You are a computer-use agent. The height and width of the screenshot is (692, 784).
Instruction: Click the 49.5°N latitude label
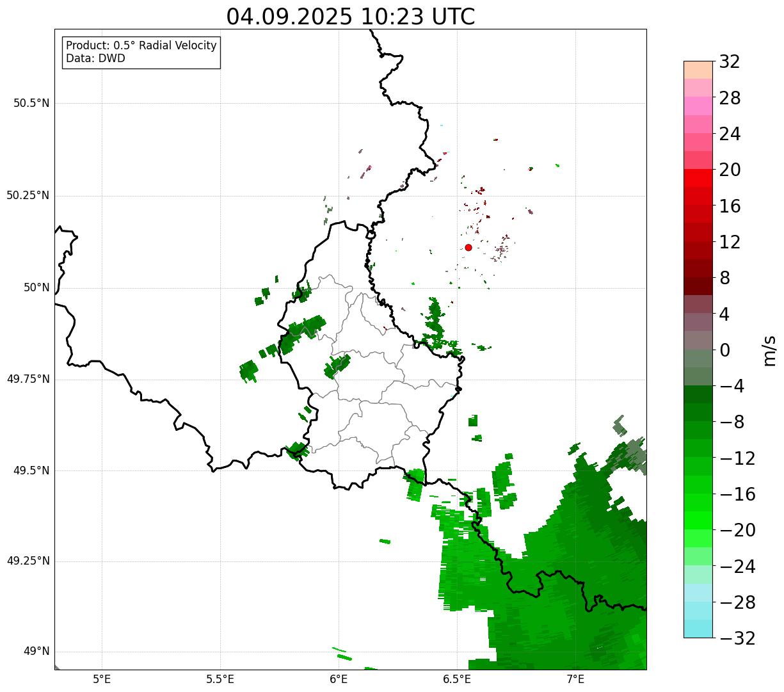tap(31, 471)
